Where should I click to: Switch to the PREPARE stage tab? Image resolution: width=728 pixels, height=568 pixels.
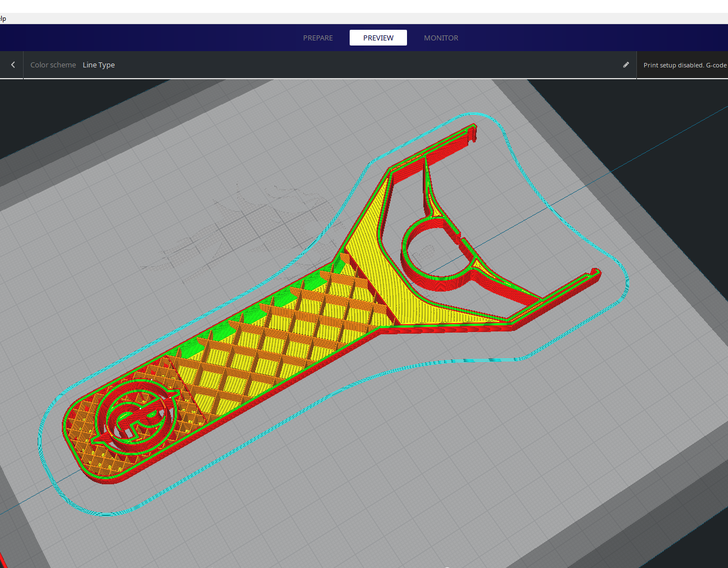[x=318, y=38]
